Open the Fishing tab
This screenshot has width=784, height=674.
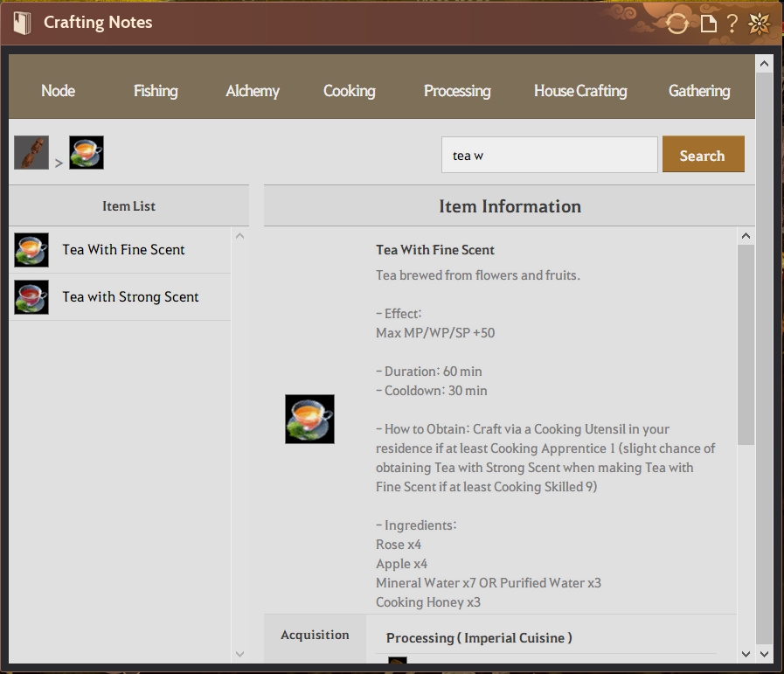tap(156, 91)
